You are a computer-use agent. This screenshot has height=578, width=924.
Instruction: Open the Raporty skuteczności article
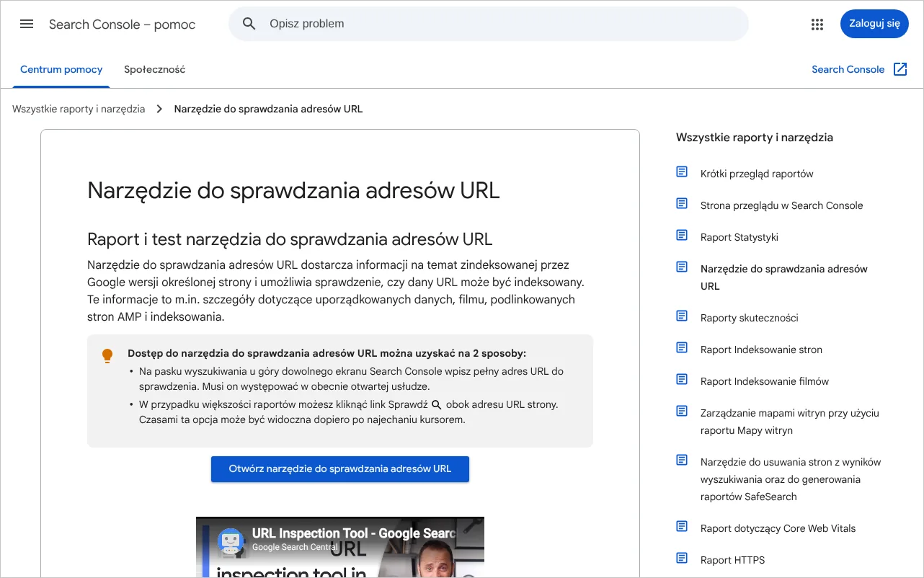(750, 318)
